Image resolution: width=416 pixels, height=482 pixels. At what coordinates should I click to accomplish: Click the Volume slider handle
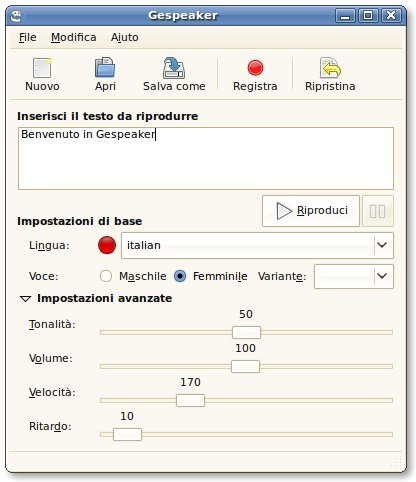pos(245,366)
